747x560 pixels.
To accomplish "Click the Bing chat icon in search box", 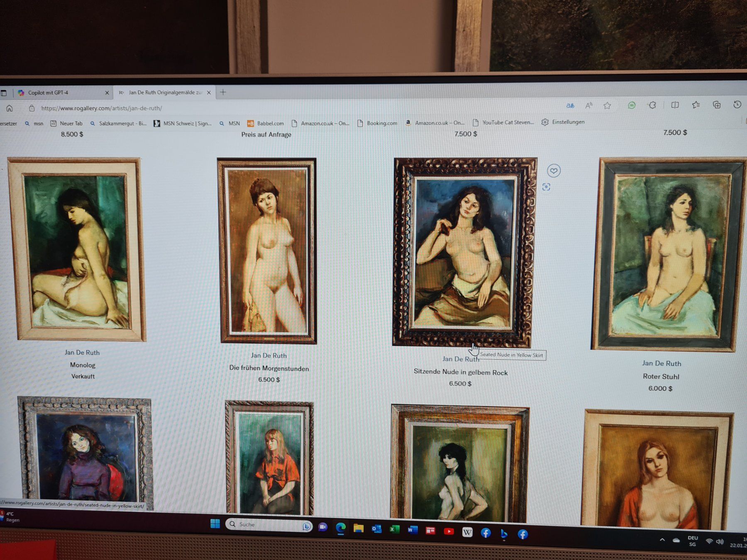I will pyautogui.click(x=306, y=526).
